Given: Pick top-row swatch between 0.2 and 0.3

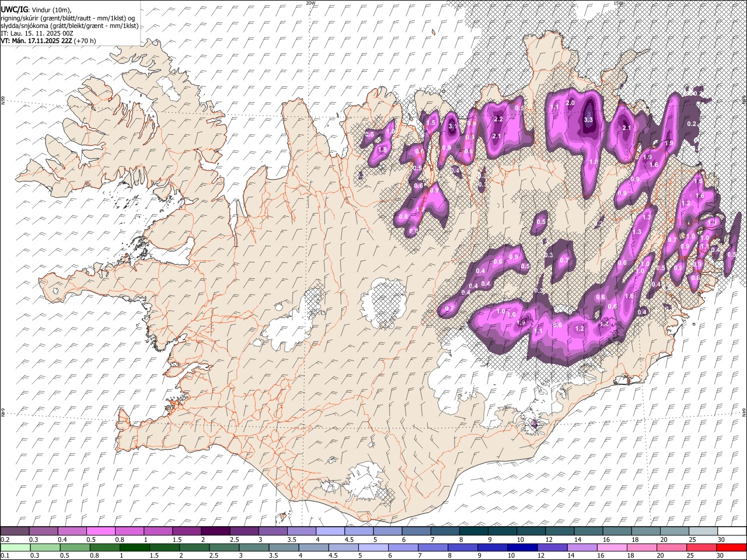Looking at the screenshot, I should pos(15,531).
